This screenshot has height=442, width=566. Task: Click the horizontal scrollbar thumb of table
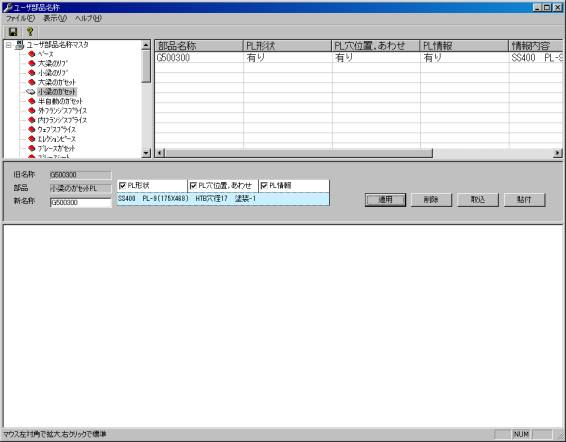point(299,153)
